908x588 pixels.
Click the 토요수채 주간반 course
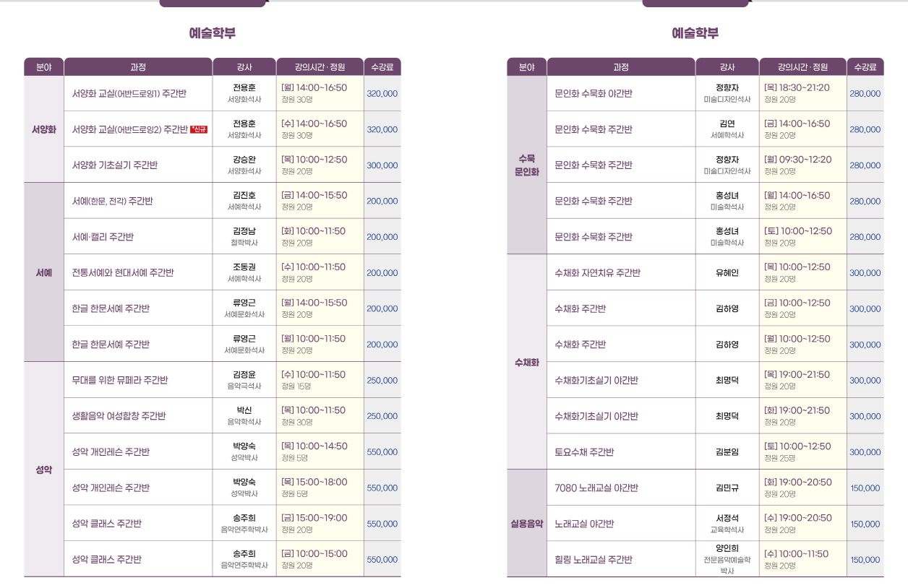pos(584,452)
